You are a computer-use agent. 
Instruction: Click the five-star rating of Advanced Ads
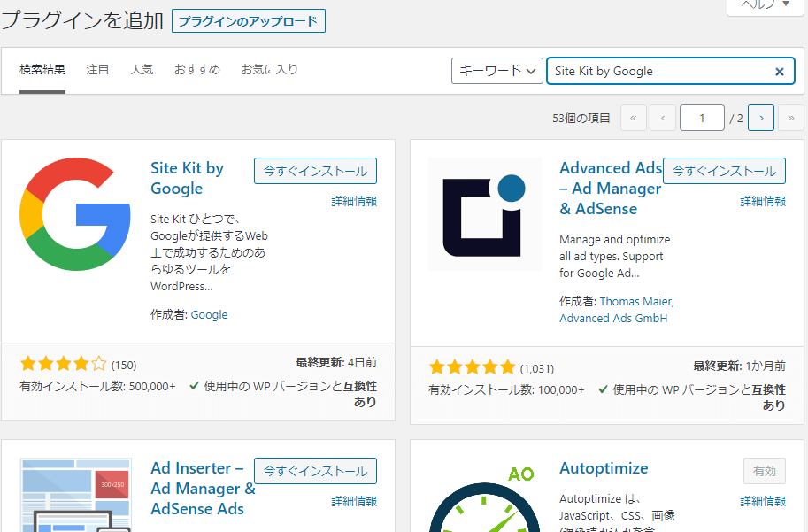coord(472,367)
